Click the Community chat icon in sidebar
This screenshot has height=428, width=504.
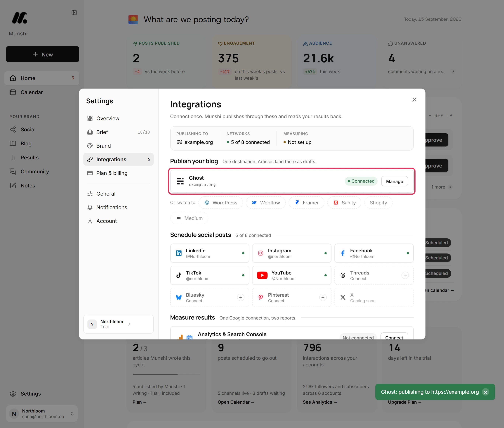tap(13, 172)
